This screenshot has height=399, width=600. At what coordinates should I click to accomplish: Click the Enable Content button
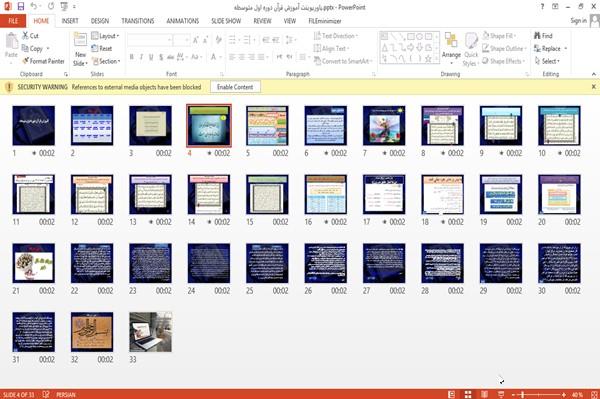point(235,87)
